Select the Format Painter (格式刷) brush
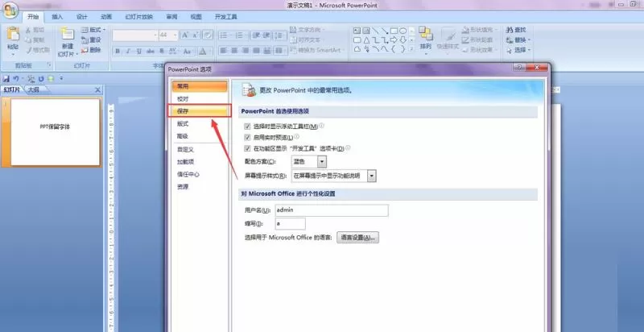 [x=28, y=50]
